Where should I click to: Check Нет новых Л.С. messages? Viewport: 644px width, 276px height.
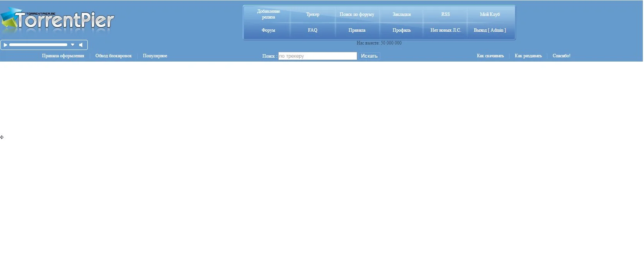446,30
